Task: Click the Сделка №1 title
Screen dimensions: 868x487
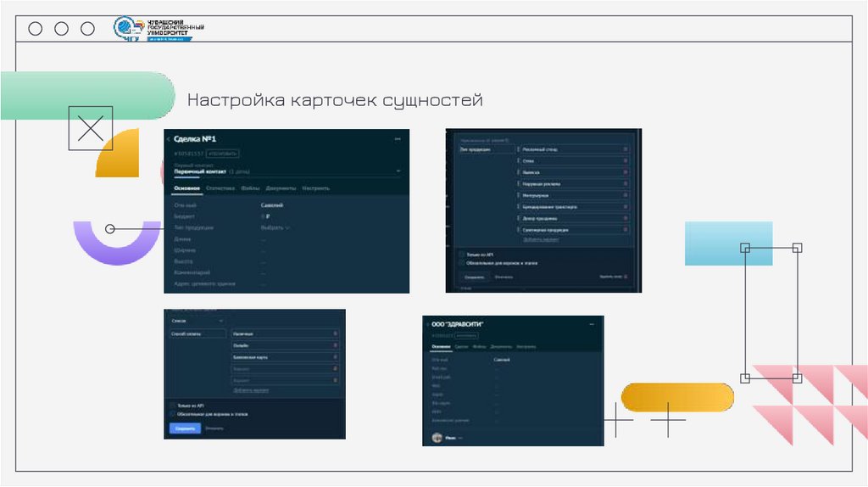Action: pyautogui.click(x=195, y=139)
